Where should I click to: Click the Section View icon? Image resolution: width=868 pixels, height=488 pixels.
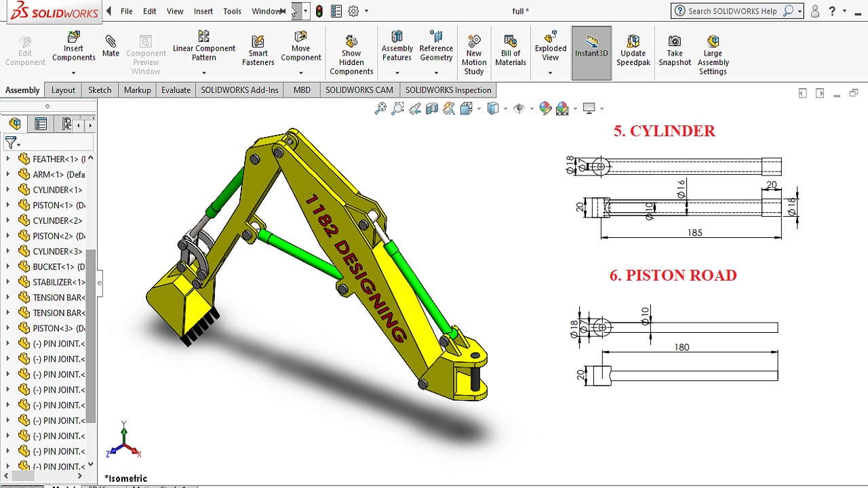pos(431,108)
